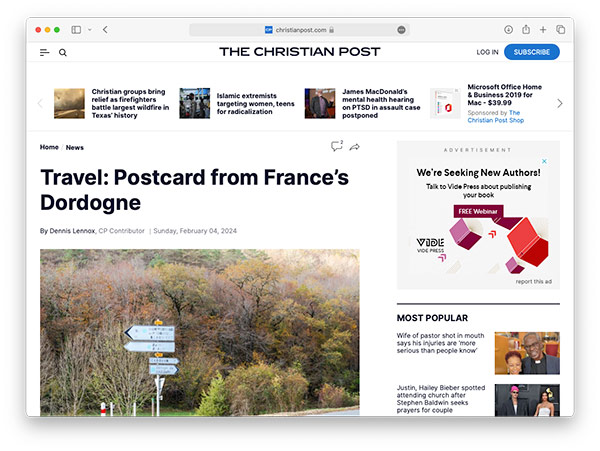Open the article comments bubble icon
Screen dimensions: 600x451
point(337,146)
